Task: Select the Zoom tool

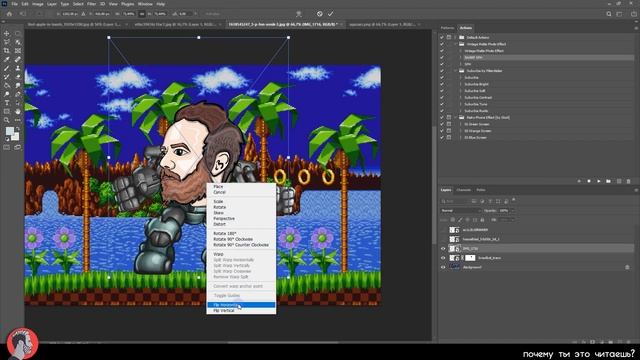Action: (7, 120)
